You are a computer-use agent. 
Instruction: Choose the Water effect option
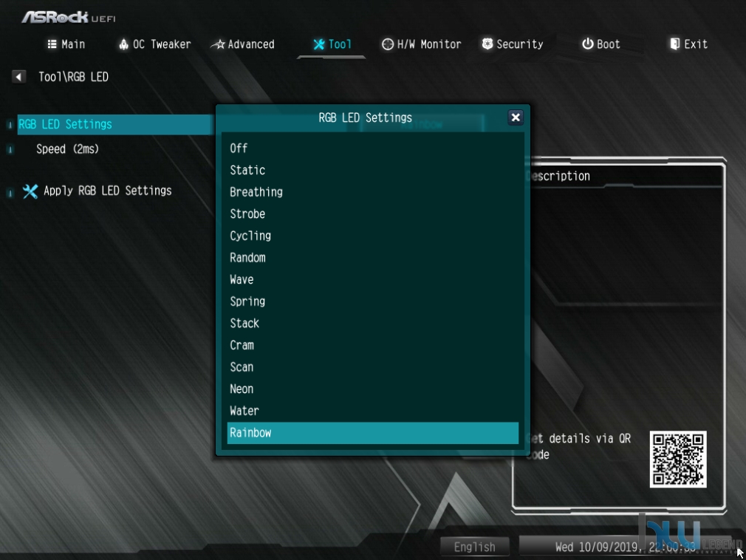coord(372,411)
